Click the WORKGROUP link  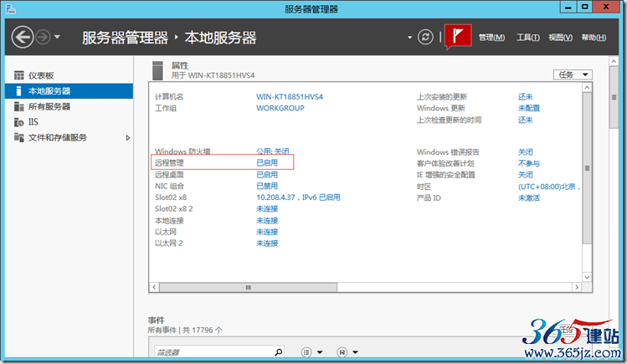tap(280, 108)
